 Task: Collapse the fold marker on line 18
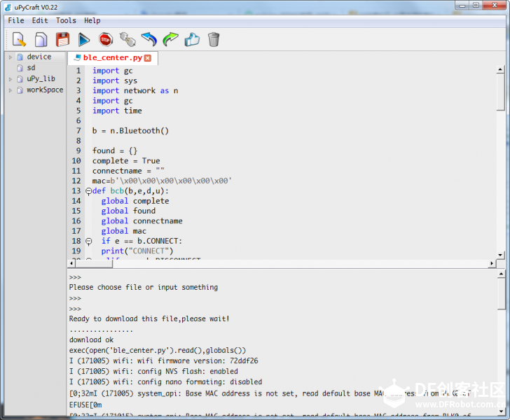[88, 241]
